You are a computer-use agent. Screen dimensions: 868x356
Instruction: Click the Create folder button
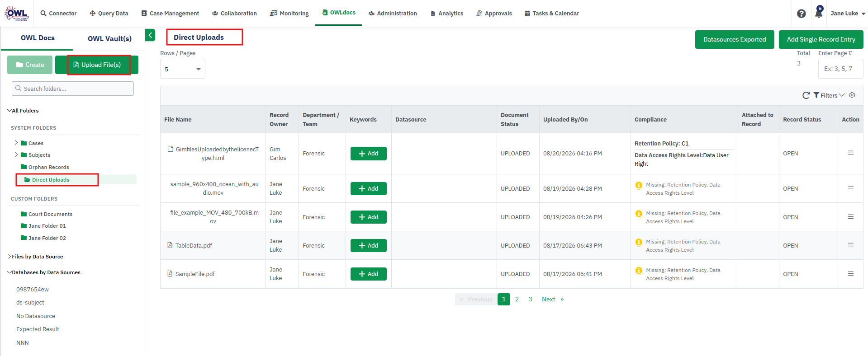click(x=30, y=65)
